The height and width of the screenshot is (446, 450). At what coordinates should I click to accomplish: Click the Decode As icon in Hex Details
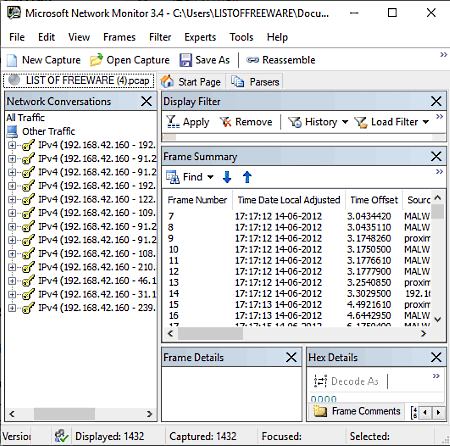pos(320,381)
